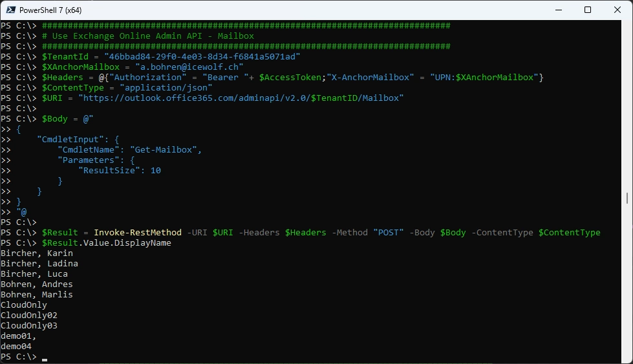Close the PowerShell 7 window
This screenshot has height=364, width=633.
[x=617, y=10]
